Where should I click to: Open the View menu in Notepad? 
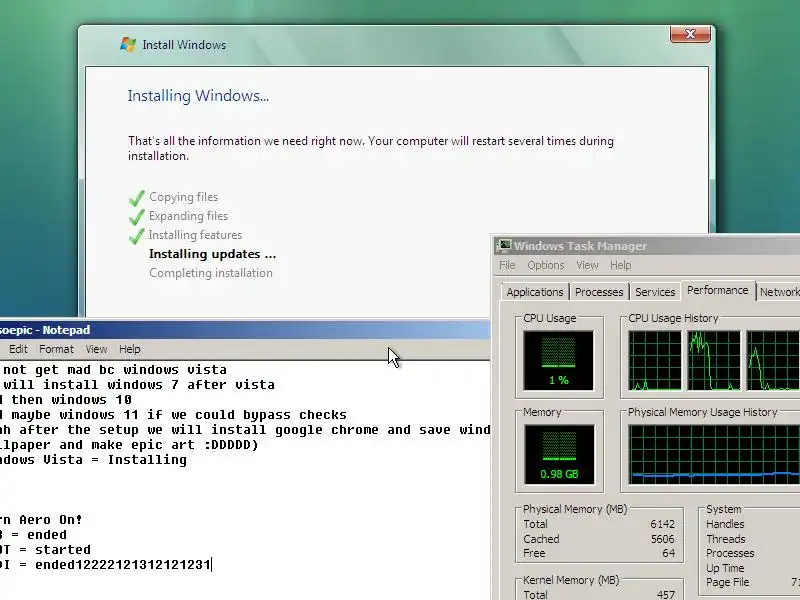tap(96, 349)
